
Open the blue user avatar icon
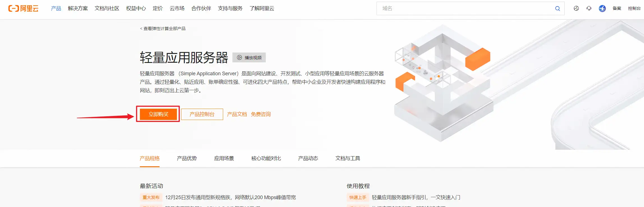602,8
